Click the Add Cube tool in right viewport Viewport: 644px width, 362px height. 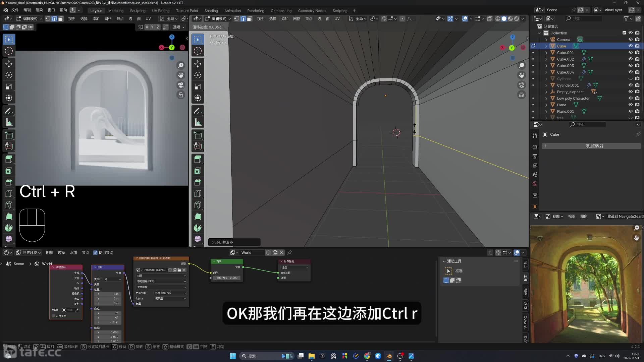point(198,135)
